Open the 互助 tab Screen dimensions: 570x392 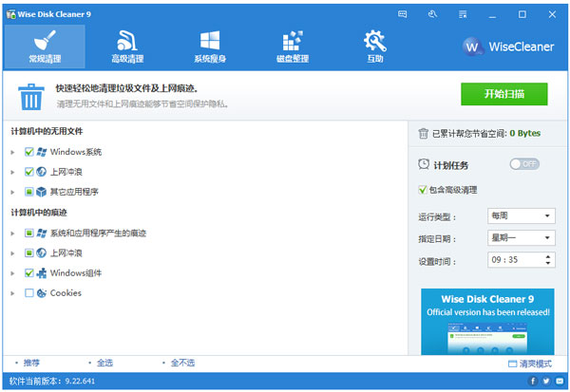pyautogui.click(x=375, y=47)
